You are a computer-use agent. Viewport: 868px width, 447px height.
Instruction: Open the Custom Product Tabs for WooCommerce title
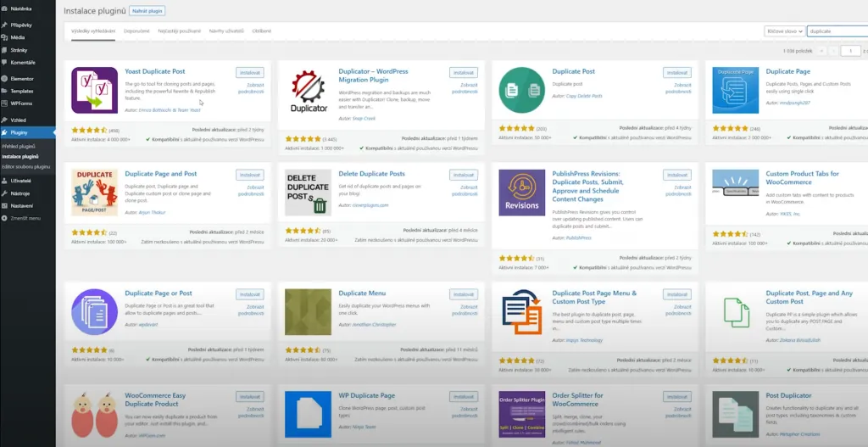(x=802, y=178)
